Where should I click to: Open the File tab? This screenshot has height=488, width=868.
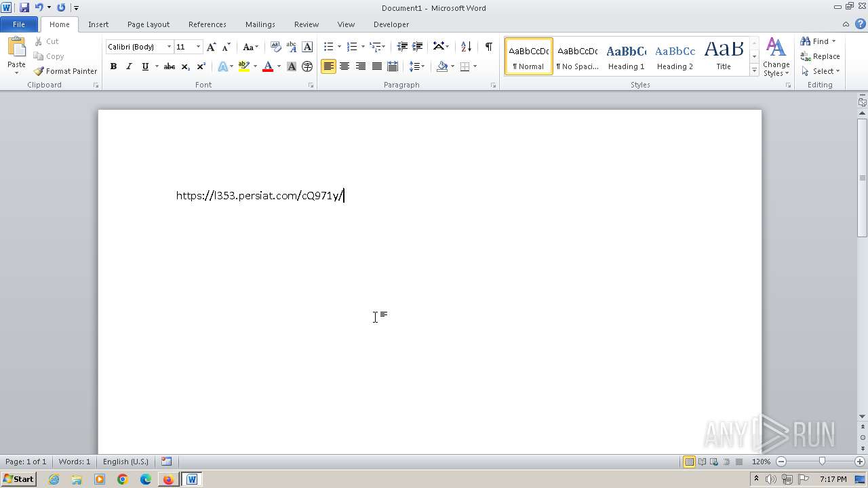(x=19, y=24)
